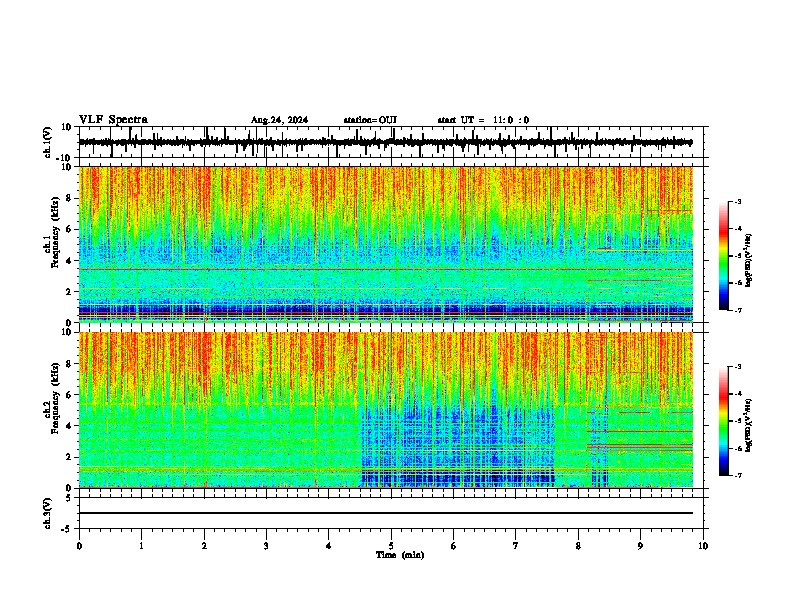Click the blue low-power region in ch.2 spectrogram
Viewport: 792px width, 612px height.
[457, 444]
